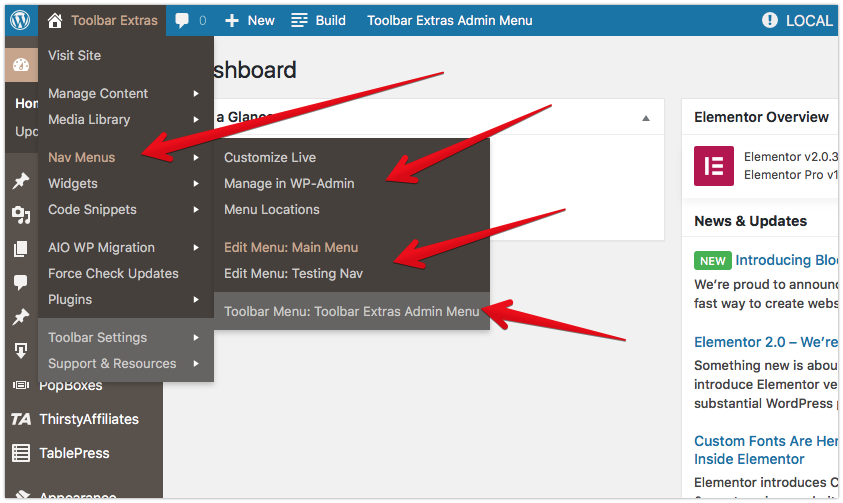Image resolution: width=843 pixels, height=503 pixels.
Task: Open the Comments sidebar icon
Action: (x=20, y=282)
